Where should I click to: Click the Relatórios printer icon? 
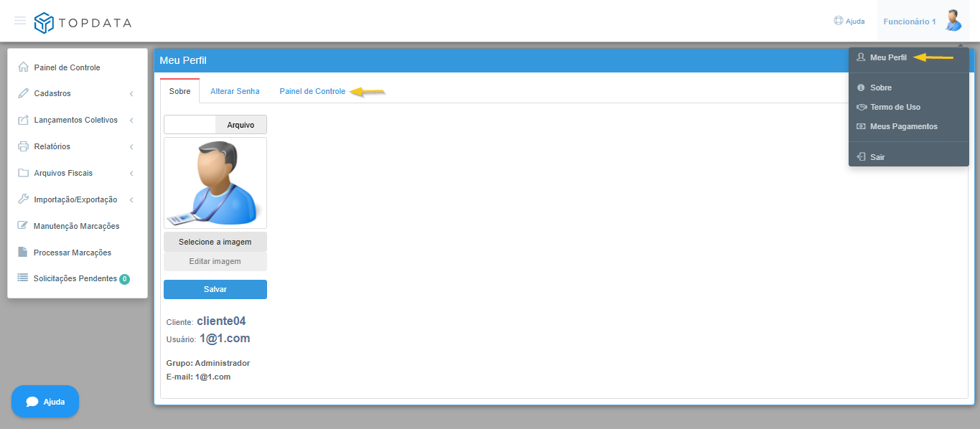tap(23, 146)
